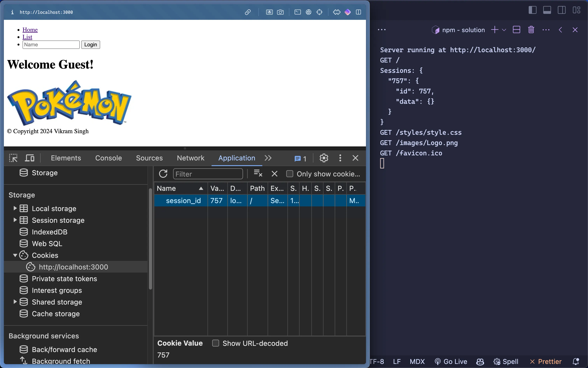Click the terminal panel left-chevron icon
The width and height of the screenshot is (588, 368).
[x=561, y=30]
